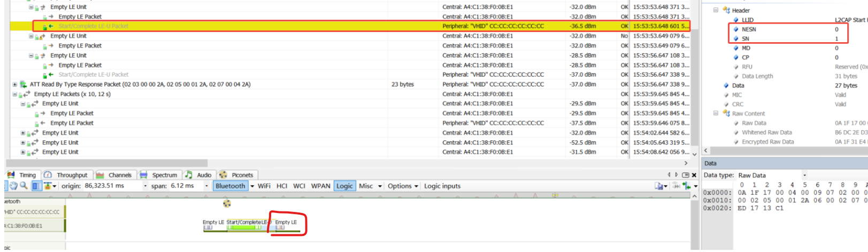868x252 pixels.
Task: Click the Timing tab icon
Action: click(x=11, y=175)
